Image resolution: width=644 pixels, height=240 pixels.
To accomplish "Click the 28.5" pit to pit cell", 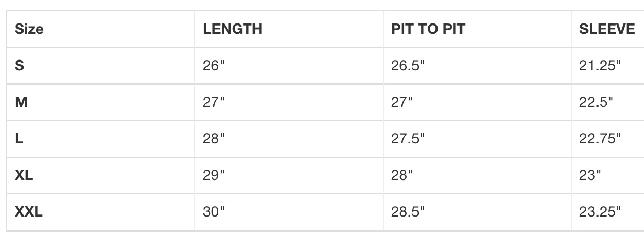I will (408, 212).
